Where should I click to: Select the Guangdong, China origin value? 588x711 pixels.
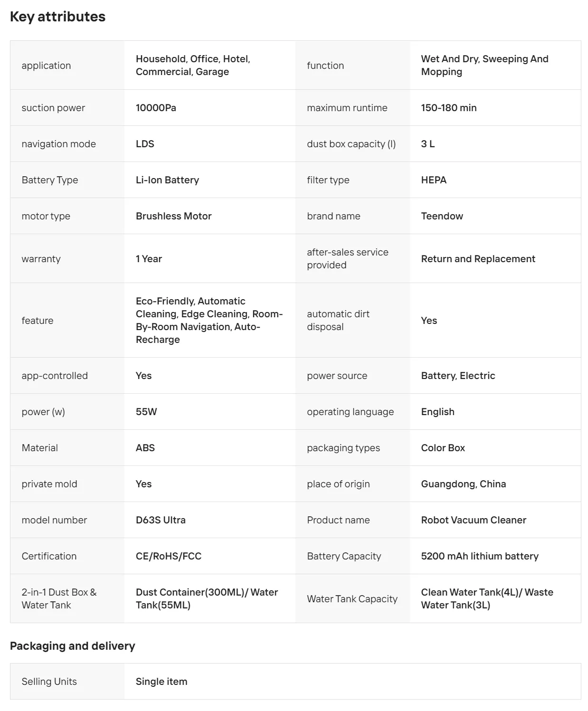tap(464, 484)
